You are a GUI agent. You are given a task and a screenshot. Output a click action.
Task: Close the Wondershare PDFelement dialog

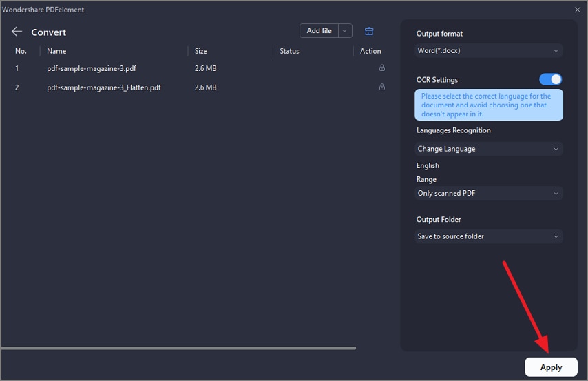tap(578, 10)
